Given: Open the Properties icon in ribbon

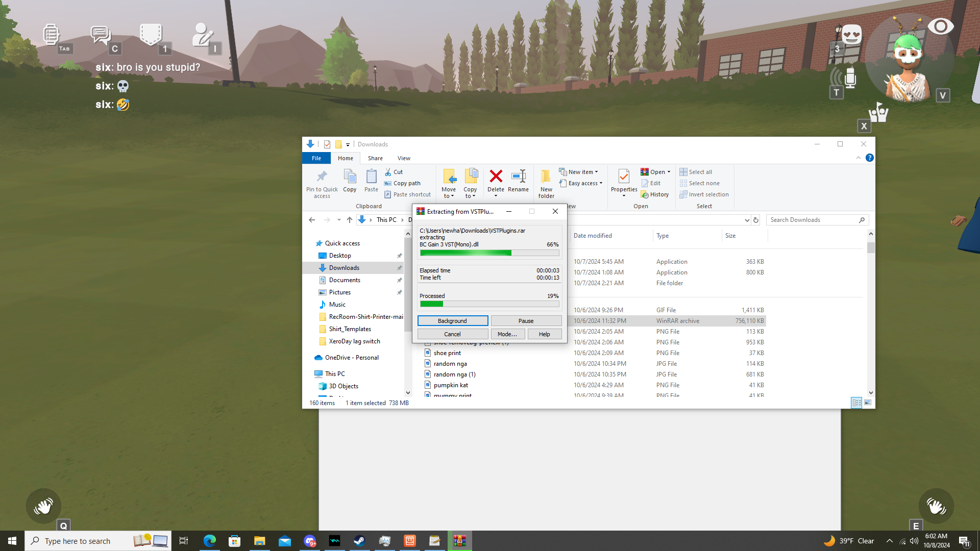Looking at the screenshot, I should point(624,177).
